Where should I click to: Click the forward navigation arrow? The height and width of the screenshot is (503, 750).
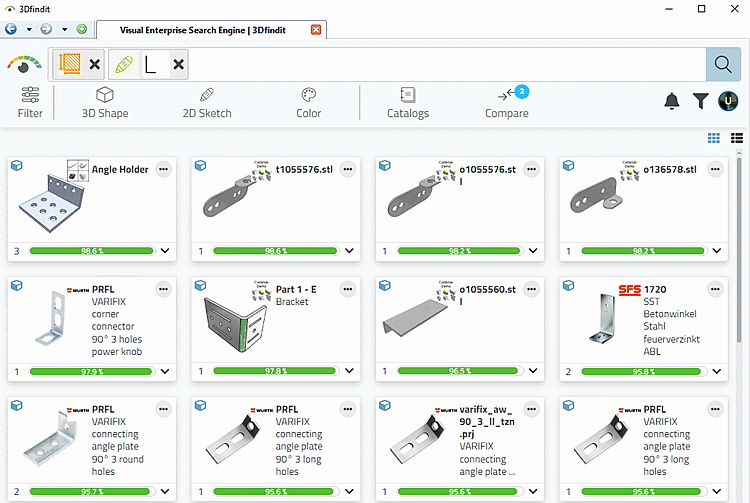pyautogui.click(x=46, y=29)
